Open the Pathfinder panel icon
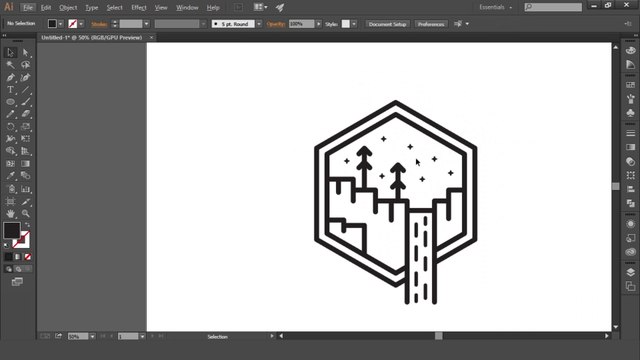This screenshot has height=360, width=640. coord(631,203)
